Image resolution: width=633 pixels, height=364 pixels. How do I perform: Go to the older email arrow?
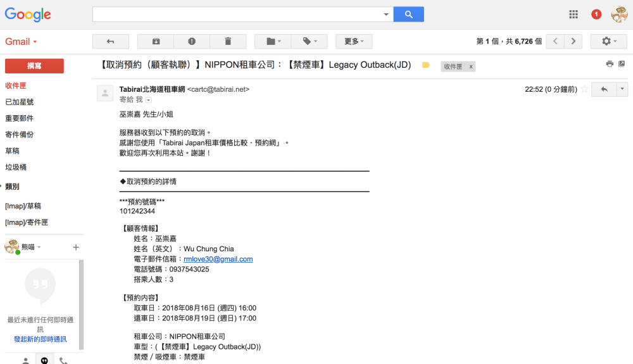coord(573,41)
